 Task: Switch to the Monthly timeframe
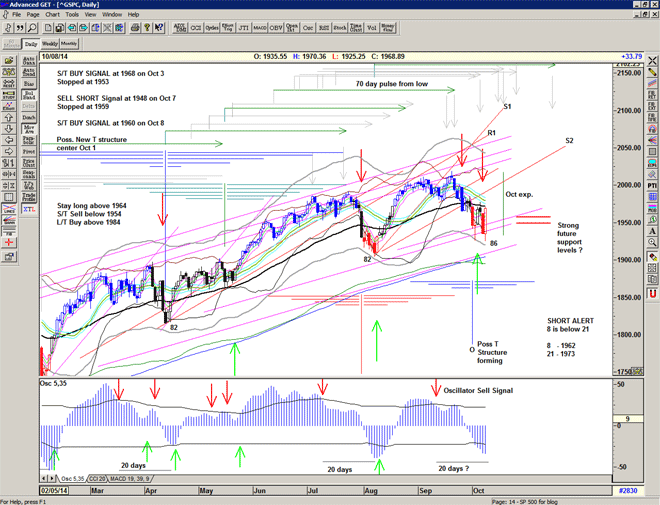click(69, 44)
